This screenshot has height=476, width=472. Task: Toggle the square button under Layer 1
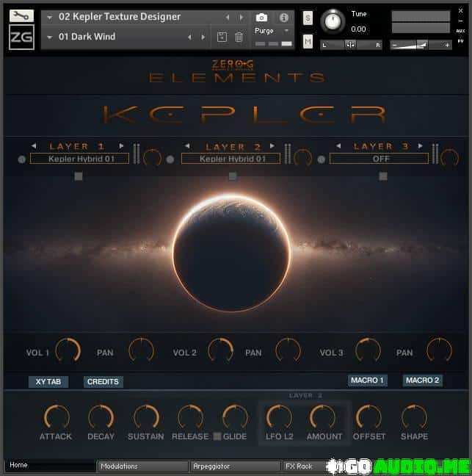tap(79, 176)
